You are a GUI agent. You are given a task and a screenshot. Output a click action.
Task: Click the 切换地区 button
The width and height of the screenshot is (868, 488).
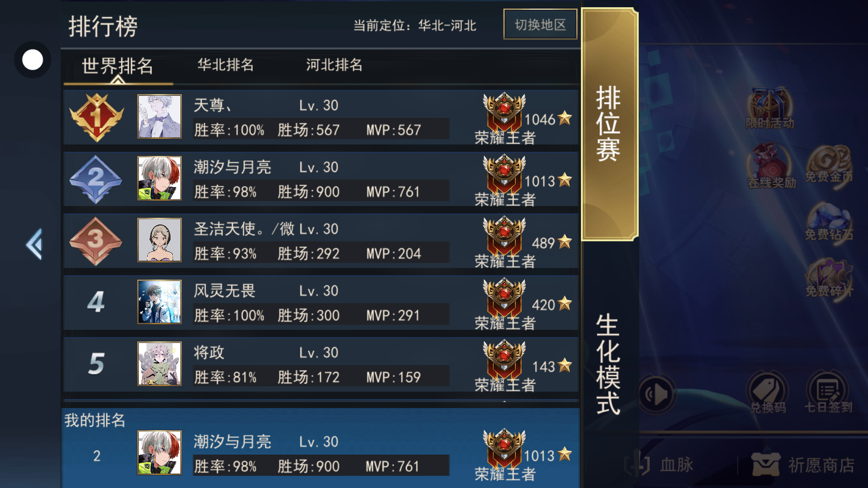click(540, 24)
